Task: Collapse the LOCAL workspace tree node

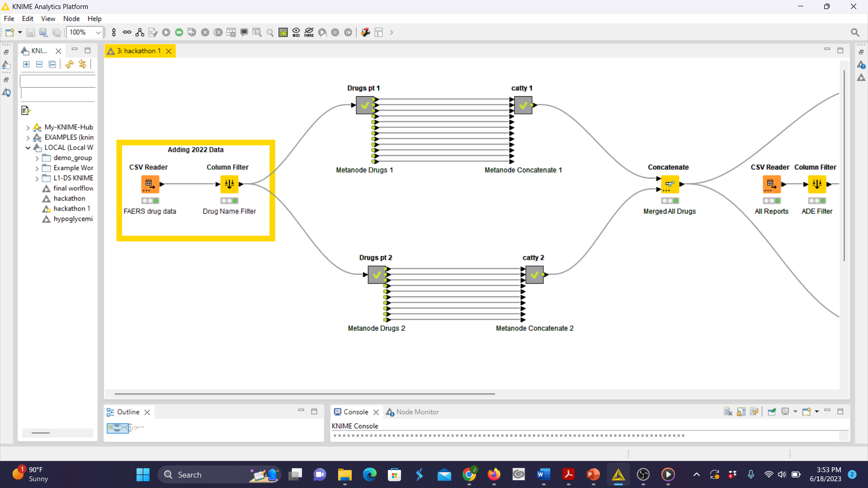Action: [x=28, y=148]
